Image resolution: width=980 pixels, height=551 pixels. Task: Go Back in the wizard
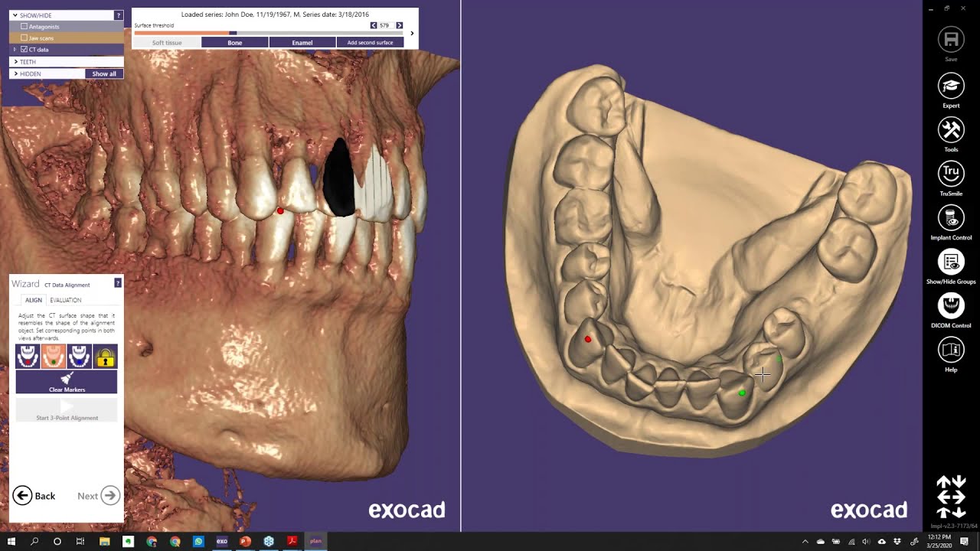pos(34,496)
